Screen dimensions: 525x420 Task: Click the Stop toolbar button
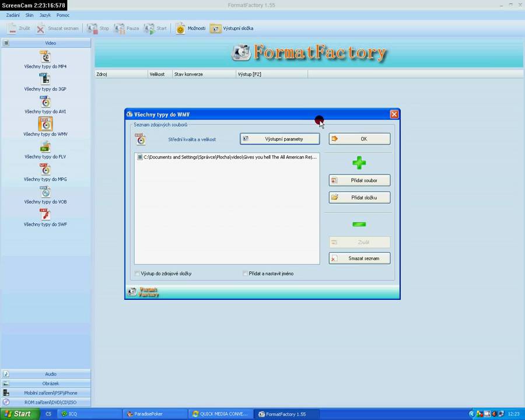(97, 29)
